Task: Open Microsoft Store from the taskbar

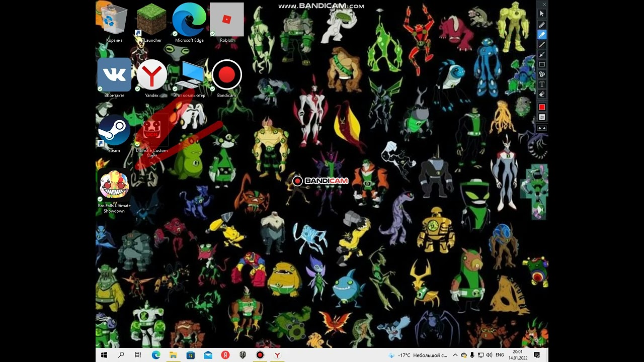Action: (x=191, y=355)
